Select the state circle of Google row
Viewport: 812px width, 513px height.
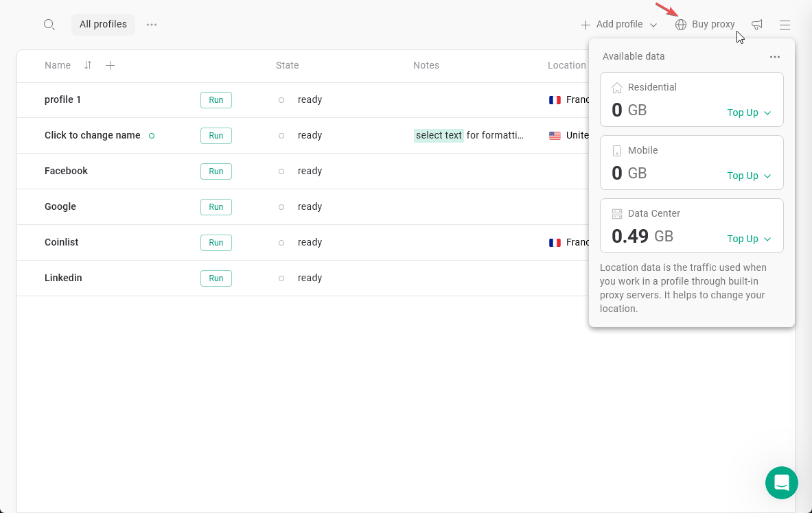[x=281, y=207]
